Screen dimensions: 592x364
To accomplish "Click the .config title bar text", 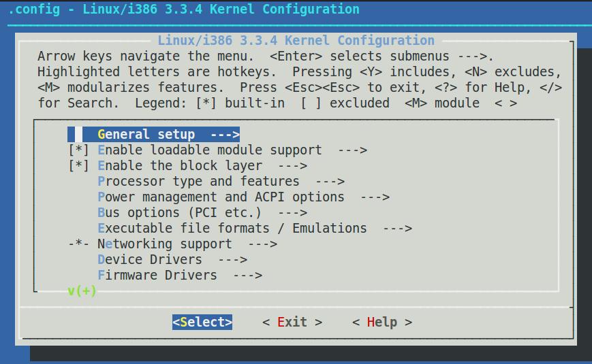I will [183, 9].
